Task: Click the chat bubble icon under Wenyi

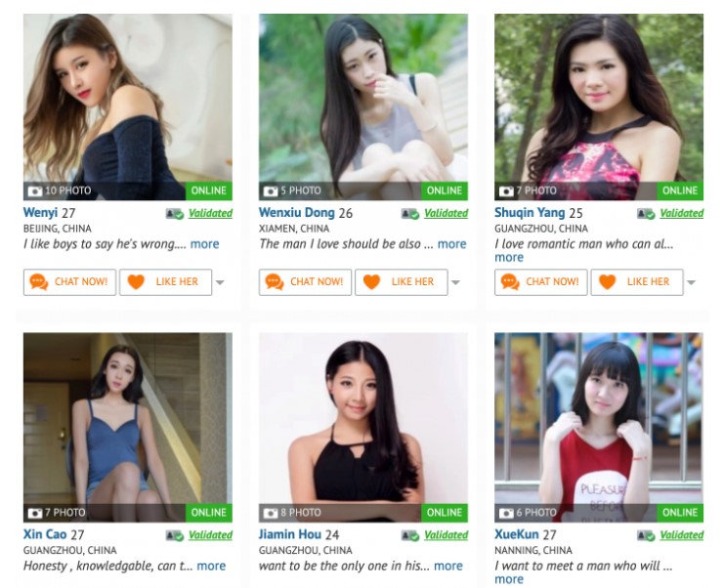Action: pos(39,281)
